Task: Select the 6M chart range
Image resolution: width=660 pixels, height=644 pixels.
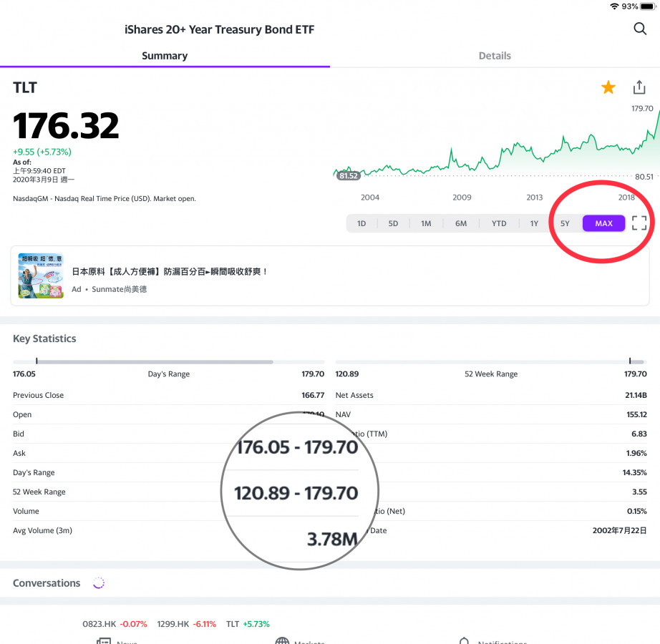Action: (461, 223)
